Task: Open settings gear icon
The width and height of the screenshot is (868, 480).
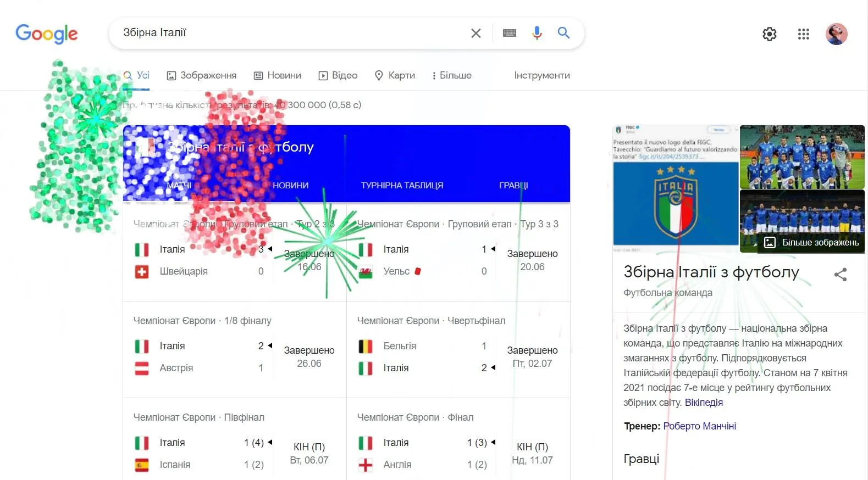Action: click(770, 34)
